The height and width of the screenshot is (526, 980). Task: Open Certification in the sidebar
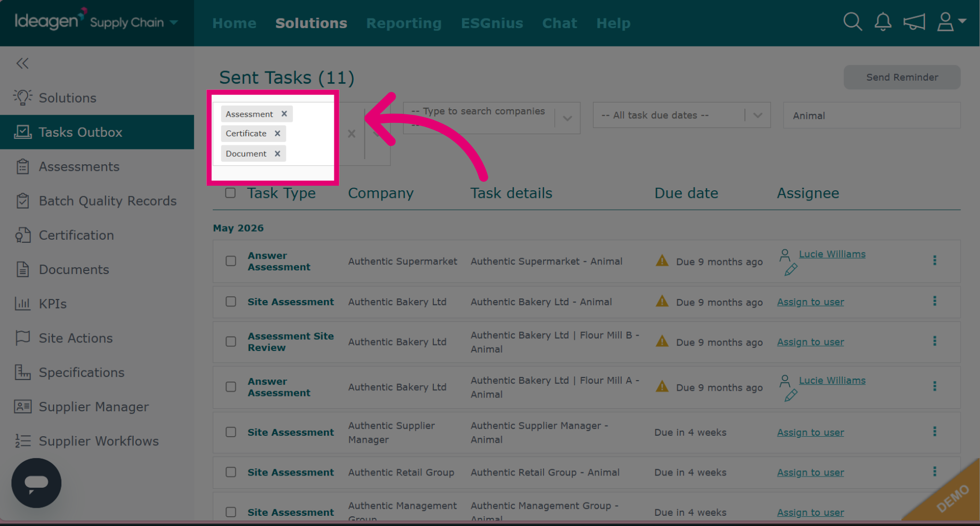point(97,235)
